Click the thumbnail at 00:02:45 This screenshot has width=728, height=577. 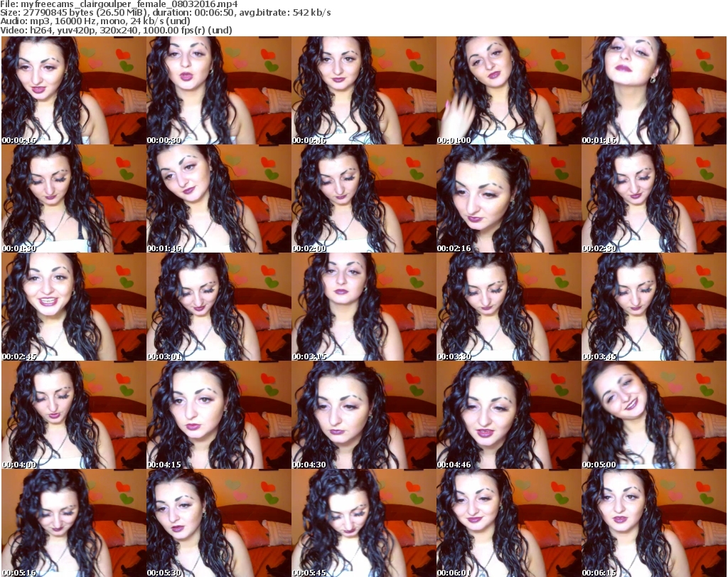point(73,307)
